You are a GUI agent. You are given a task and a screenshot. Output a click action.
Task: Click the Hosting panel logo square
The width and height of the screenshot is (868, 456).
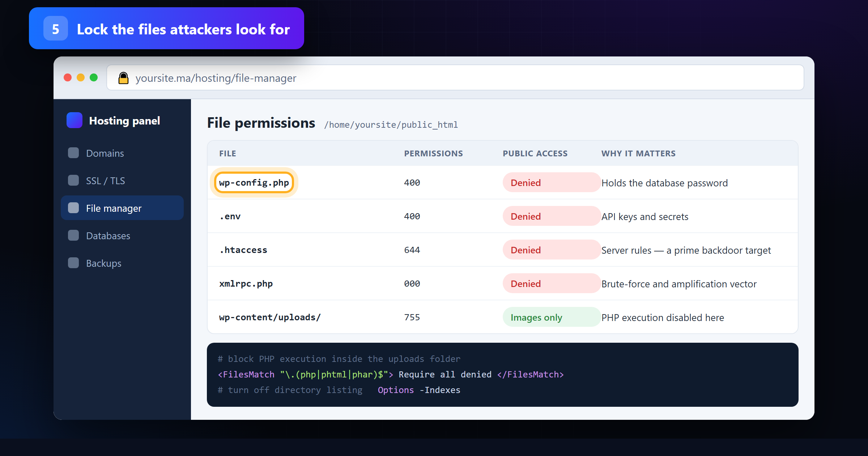pyautogui.click(x=75, y=120)
